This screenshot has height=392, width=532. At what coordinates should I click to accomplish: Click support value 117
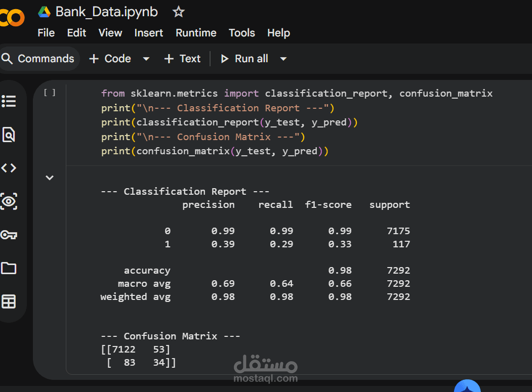(401, 244)
